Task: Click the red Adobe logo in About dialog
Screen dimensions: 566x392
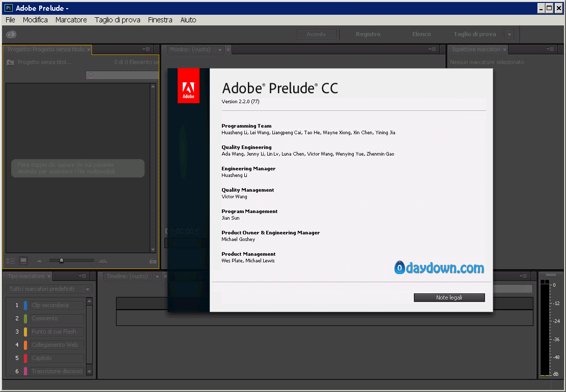Action: [188, 86]
